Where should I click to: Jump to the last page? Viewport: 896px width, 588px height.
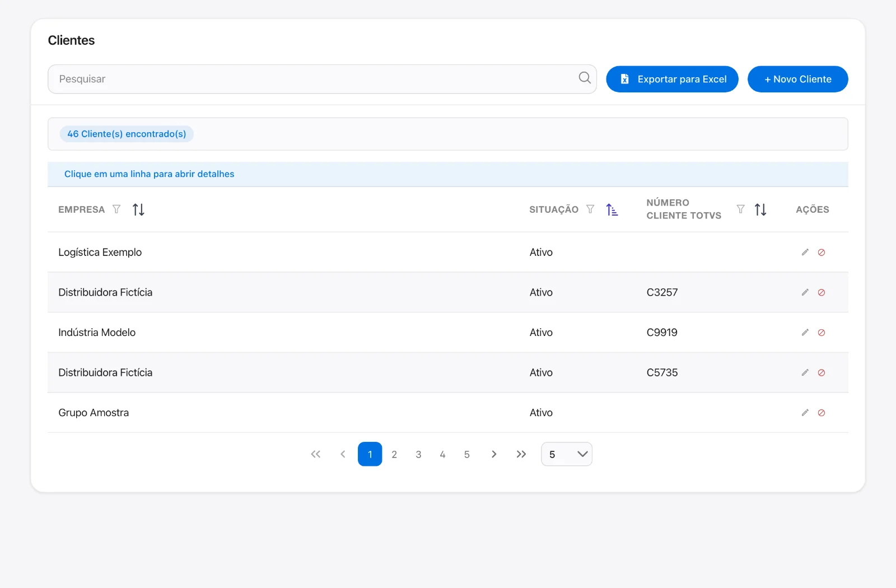[x=521, y=454]
